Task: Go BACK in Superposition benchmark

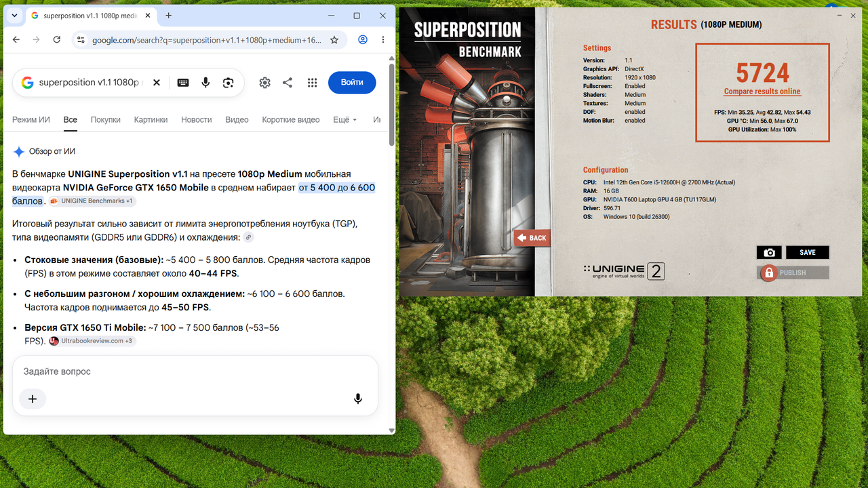Action: (x=532, y=238)
